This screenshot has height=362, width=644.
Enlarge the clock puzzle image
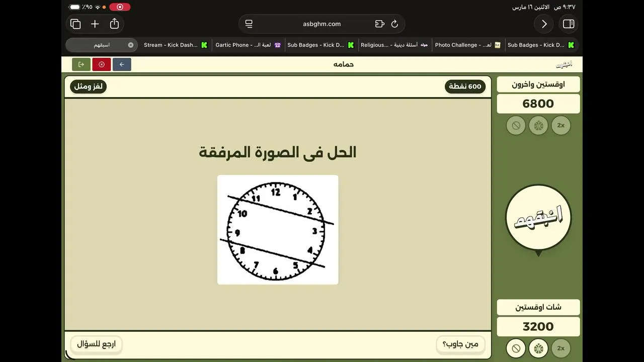coord(278,230)
